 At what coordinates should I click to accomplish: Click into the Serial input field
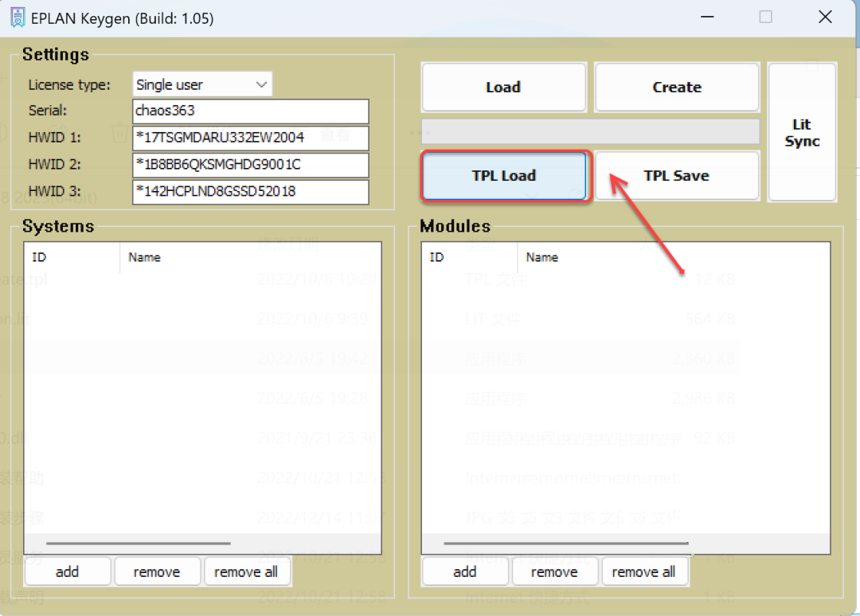click(250, 111)
